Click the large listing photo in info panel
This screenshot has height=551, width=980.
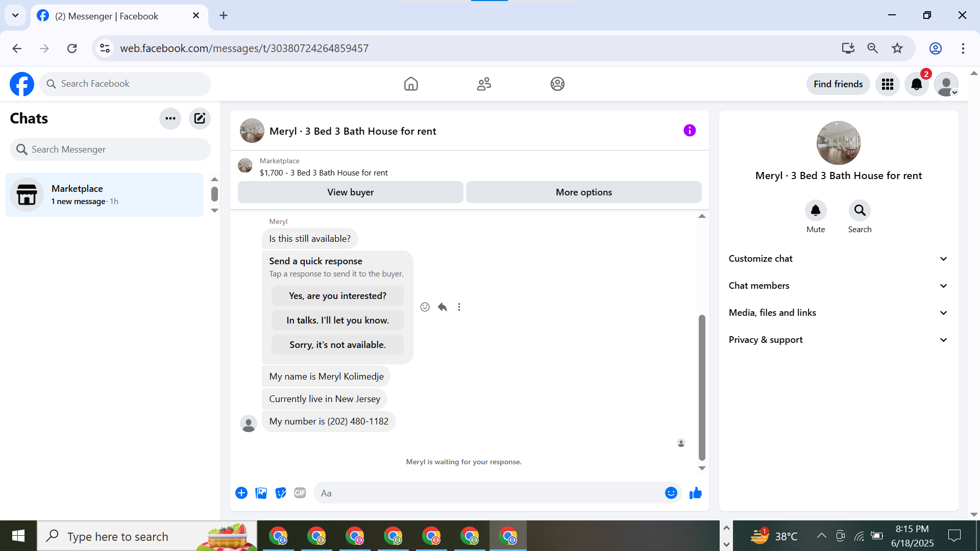(838, 143)
